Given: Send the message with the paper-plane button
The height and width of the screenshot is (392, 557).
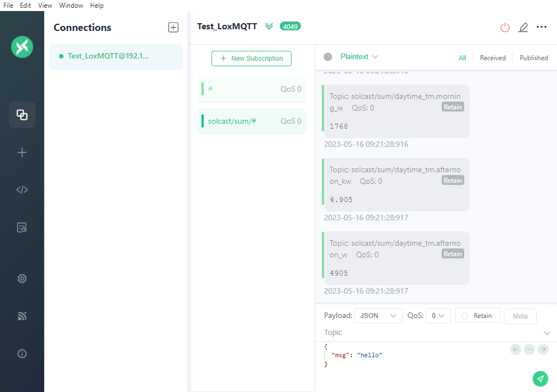Looking at the screenshot, I should click(540, 378).
